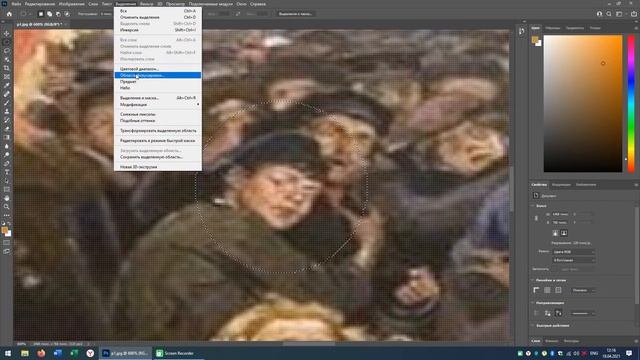The image size is (640, 360).
Task: Switch to the Образцы (Swatches) tab
Action: click(x=553, y=28)
